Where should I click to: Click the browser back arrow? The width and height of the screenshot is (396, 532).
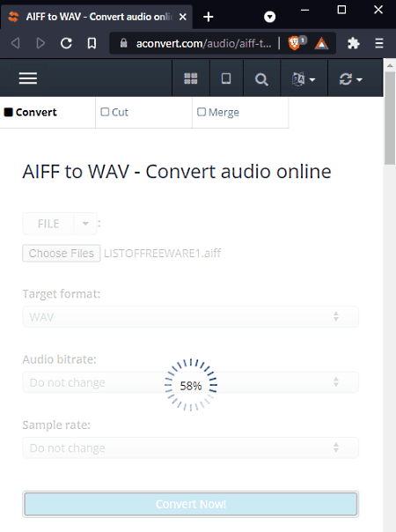pyautogui.click(x=16, y=43)
